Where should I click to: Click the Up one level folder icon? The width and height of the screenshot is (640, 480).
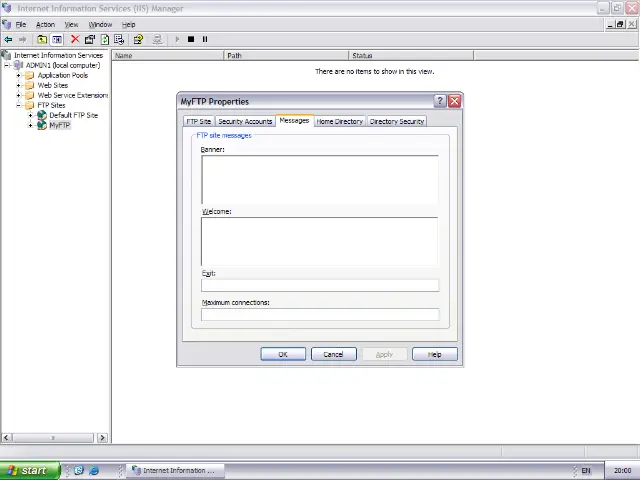coord(42,40)
